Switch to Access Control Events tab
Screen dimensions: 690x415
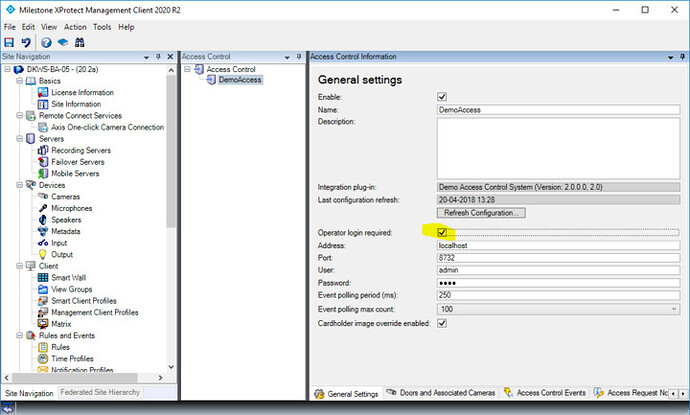point(544,393)
